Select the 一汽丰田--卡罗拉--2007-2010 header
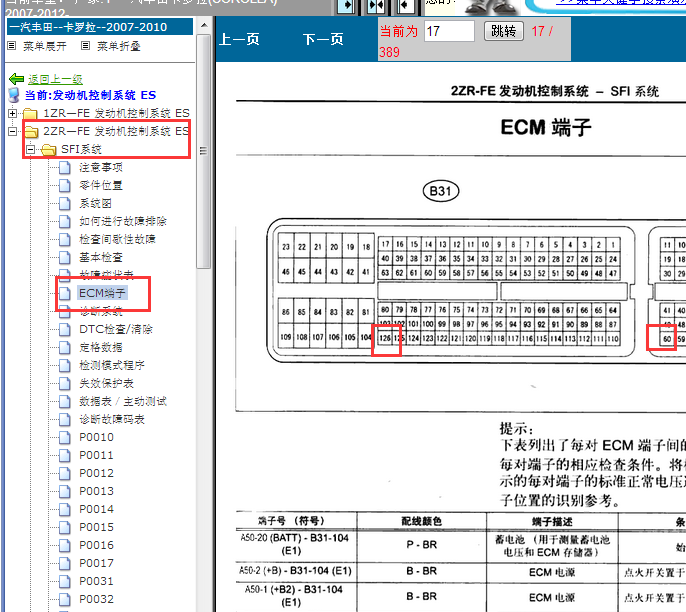This screenshot has width=686, height=612. 100,27
